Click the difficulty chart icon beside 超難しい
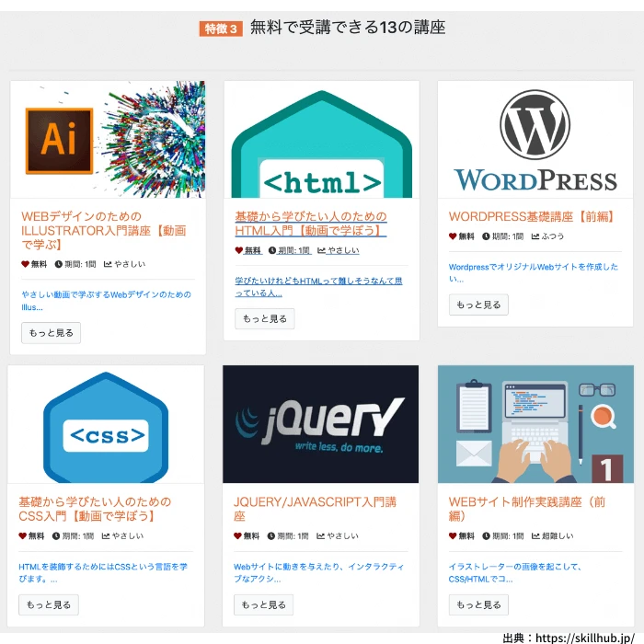The height and width of the screenshot is (644, 644). tap(535, 536)
